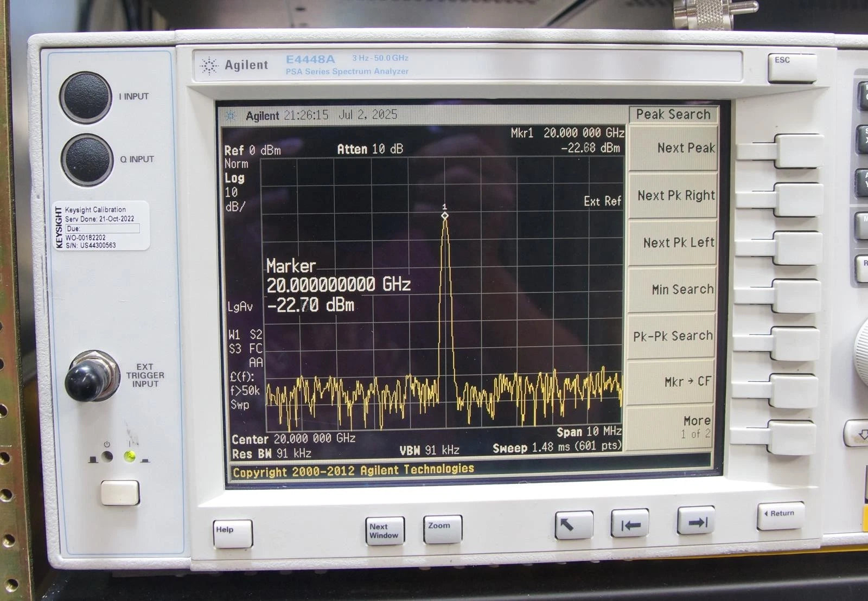Push the physical softkey beside Next Pk Right
The width and height of the screenshot is (868, 601).
799,200
